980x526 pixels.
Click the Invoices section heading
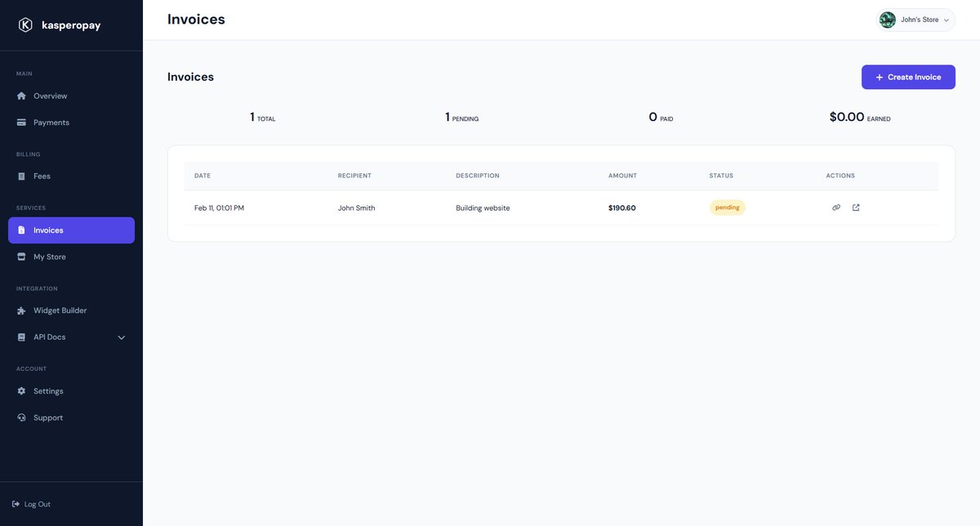click(x=190, y=77)
